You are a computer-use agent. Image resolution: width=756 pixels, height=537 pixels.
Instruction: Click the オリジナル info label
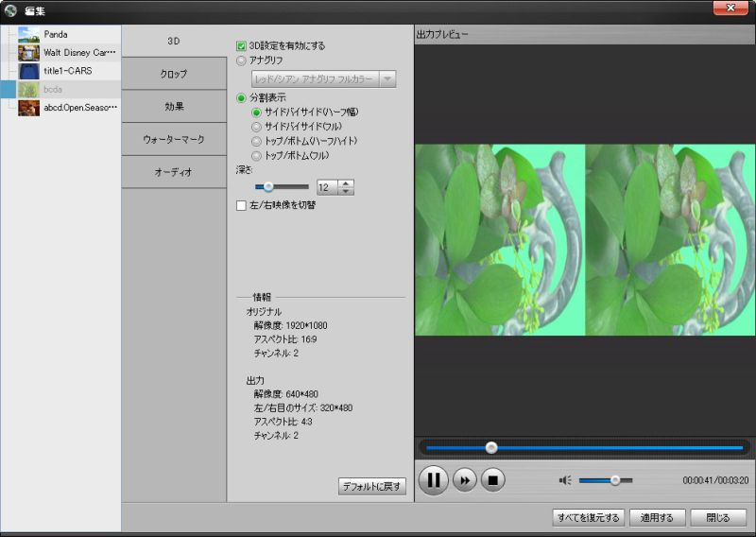pos(264,312)
